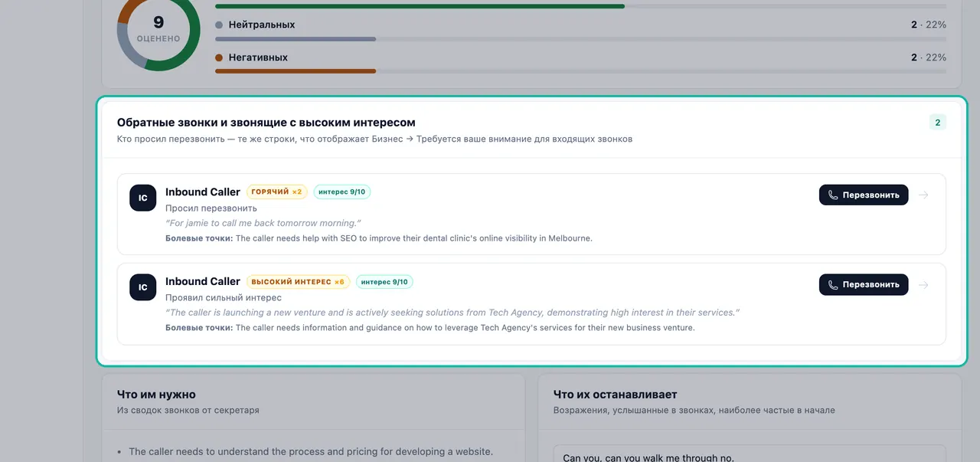Open details arrow for ВЫСОКИЙ ИНТЕРЕС caller
This screenshot has height=462, width=980.
[x=923, y=285]
